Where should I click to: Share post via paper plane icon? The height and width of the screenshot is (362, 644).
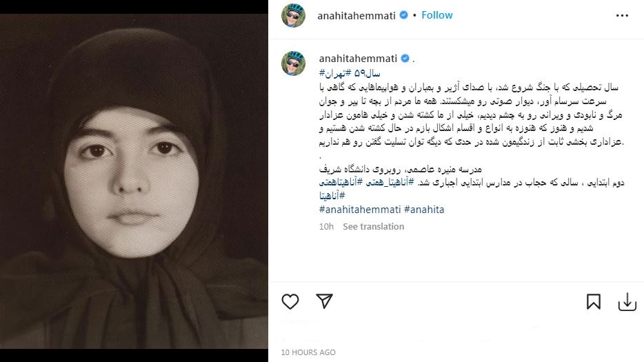pos(324,301)
